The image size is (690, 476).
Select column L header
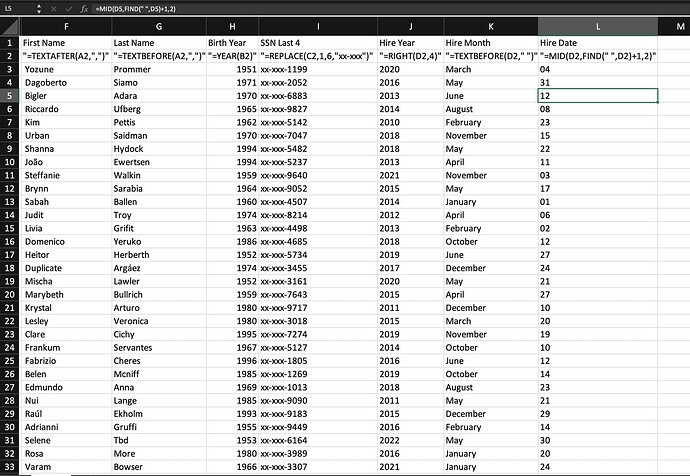click(x=598, y=27)
